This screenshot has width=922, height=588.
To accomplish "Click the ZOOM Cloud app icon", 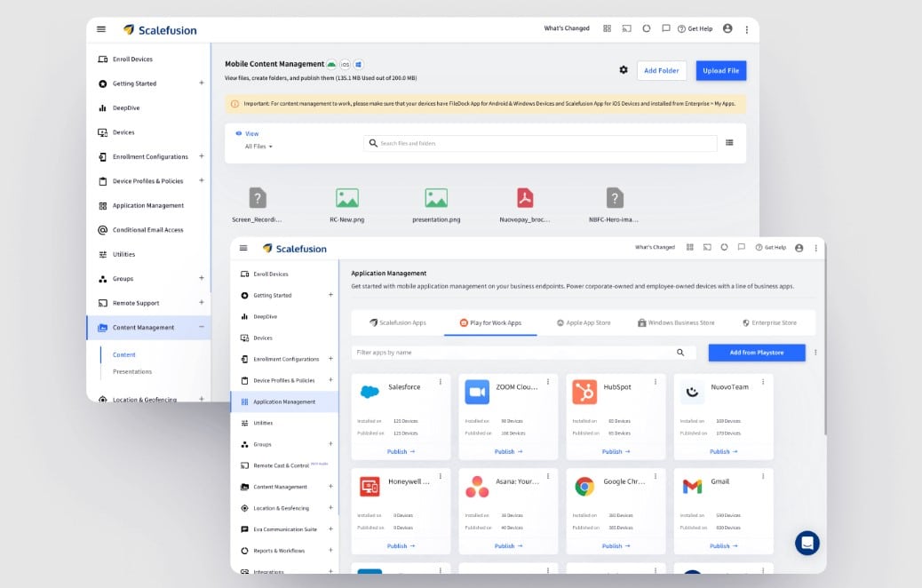I will (477, 393).
